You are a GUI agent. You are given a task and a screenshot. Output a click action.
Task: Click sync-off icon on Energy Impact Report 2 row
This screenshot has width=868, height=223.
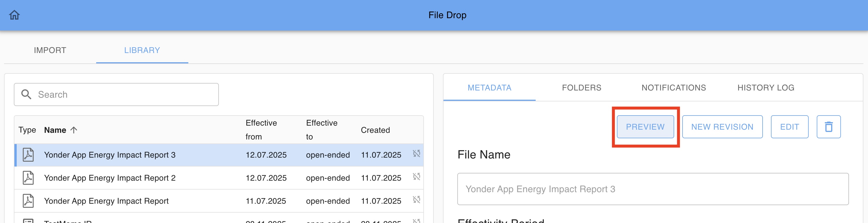point(416,177)
